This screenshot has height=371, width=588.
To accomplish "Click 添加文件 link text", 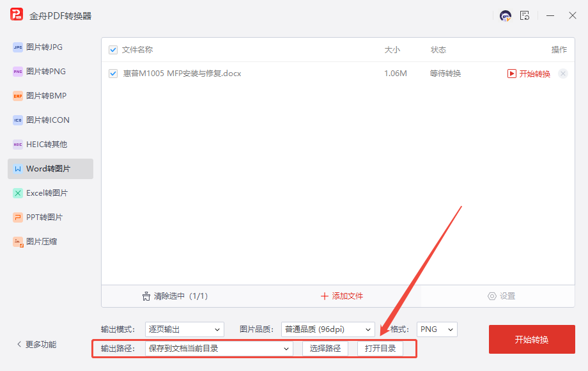I will click(x=347, y=296).
